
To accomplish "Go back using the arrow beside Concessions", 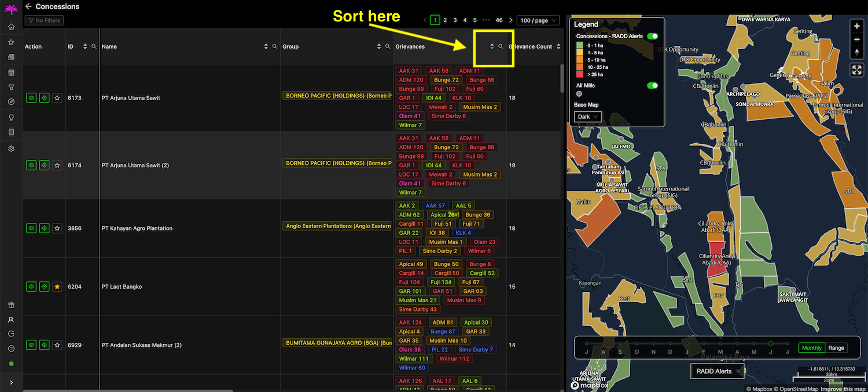I will point(28,6).
